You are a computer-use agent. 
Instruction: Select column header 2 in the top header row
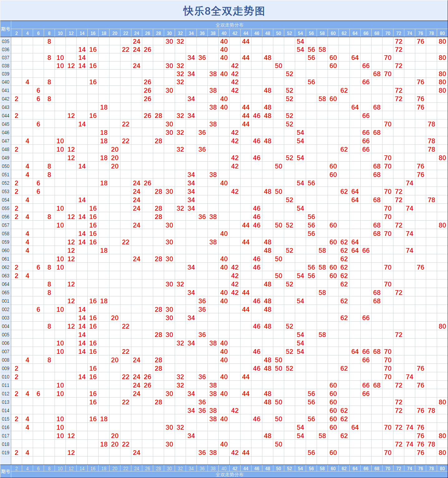(x=17, y=33)
